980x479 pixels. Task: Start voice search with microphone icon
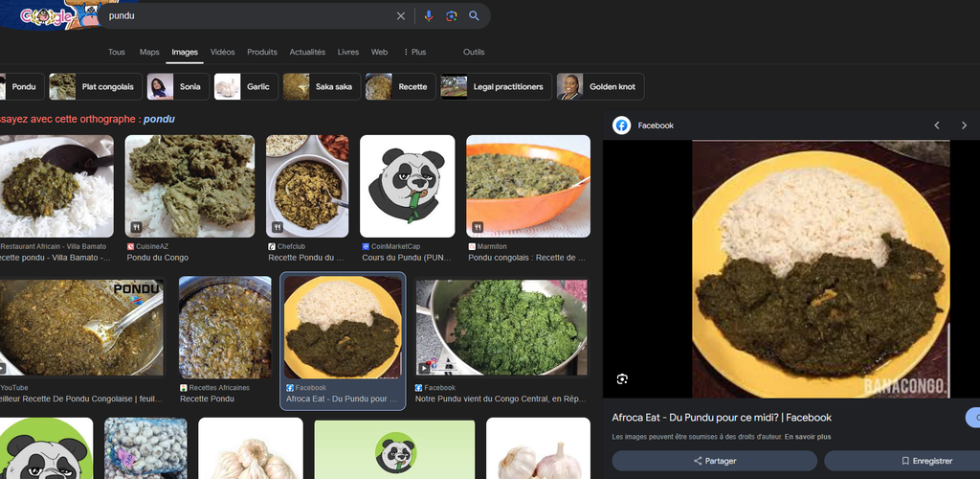coord(428,16)
